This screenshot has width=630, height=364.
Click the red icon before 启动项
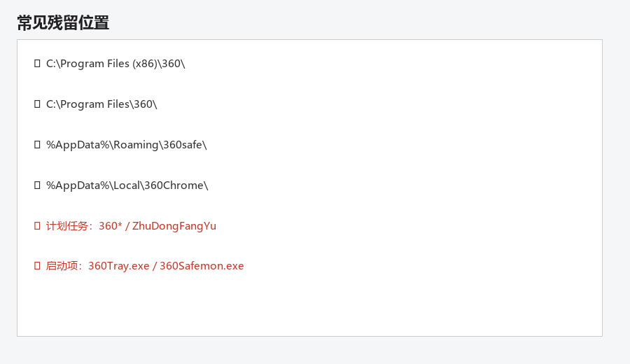pos(37,265)
